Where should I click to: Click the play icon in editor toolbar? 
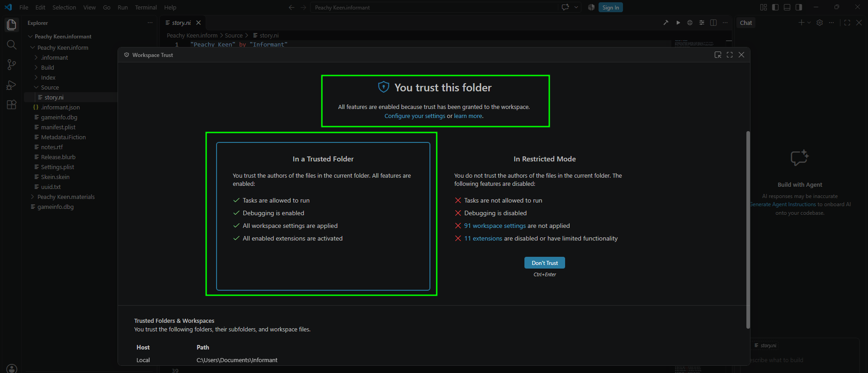tap(678, 23)
